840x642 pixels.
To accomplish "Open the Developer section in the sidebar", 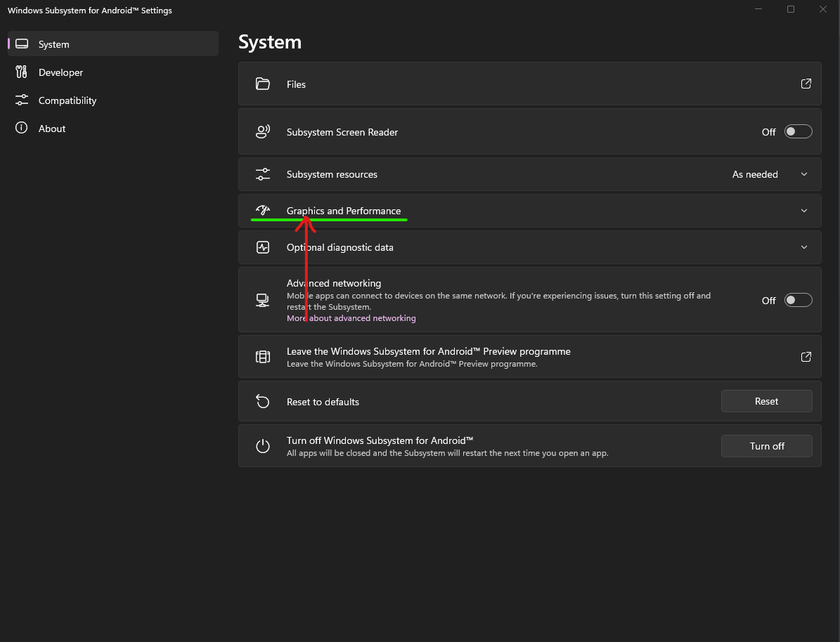I will pyautogui.click(x=113, y=72).
